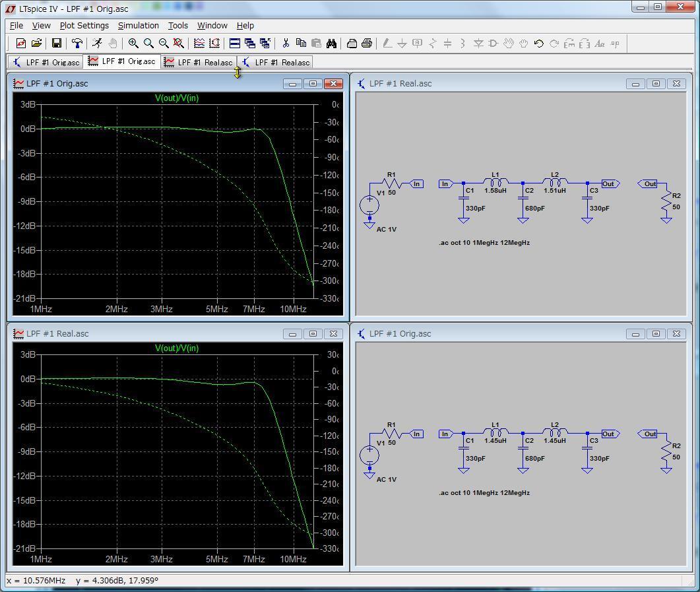This screenshot has width=700, height=592.
Task: Click the Zoom In magnifier icon
Action: (x=133, y=44)
